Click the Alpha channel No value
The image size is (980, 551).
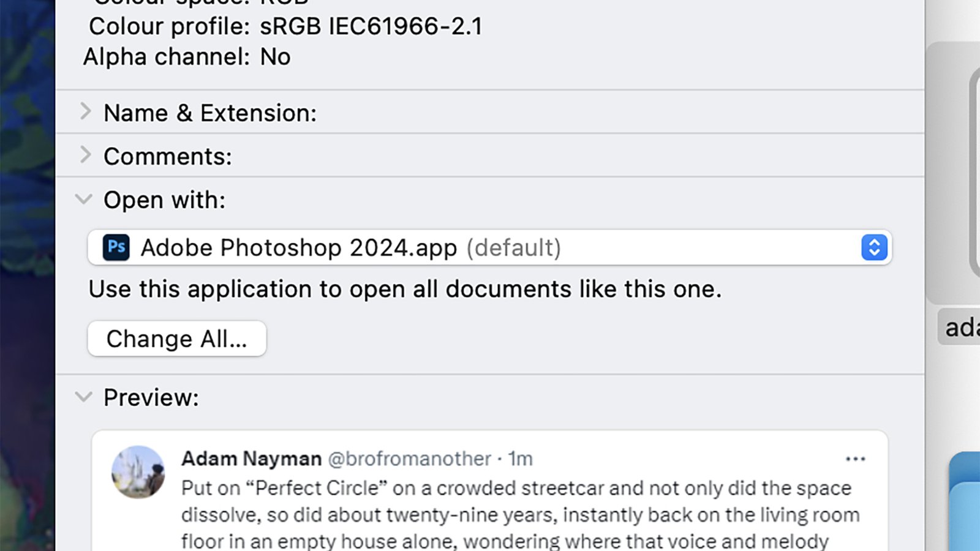[275, 57]
